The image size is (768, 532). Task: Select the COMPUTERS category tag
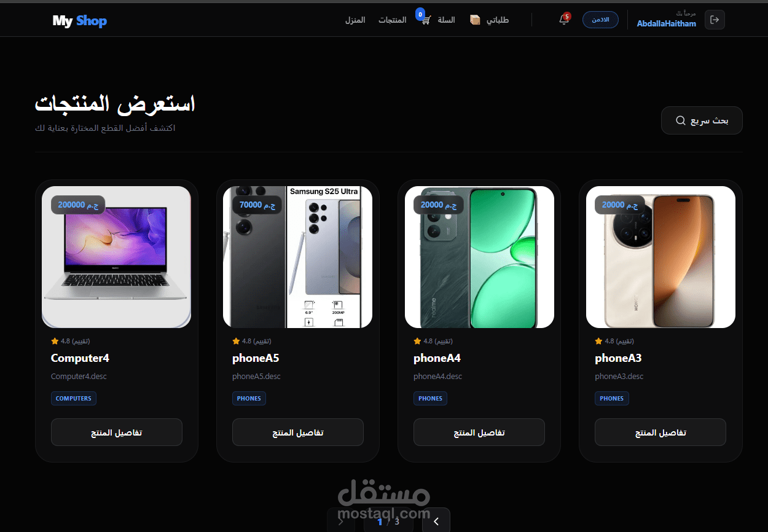(74, 398)
